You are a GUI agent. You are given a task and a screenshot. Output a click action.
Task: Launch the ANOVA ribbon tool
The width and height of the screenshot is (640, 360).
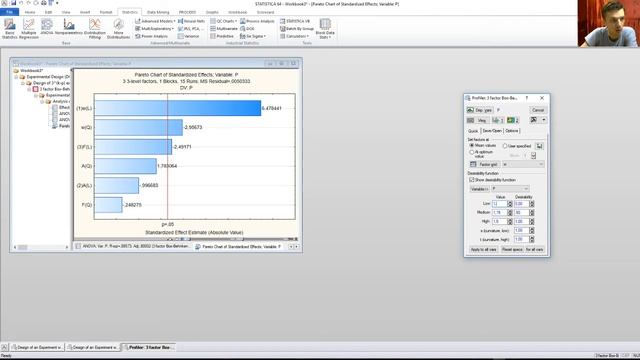47,27
